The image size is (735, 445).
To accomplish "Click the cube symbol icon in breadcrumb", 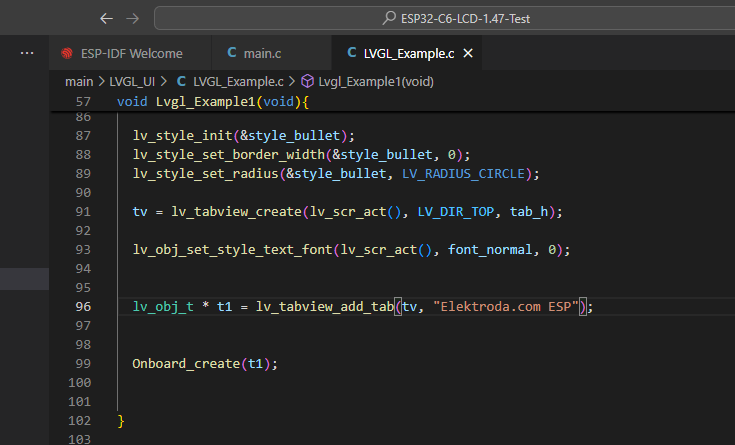I will (308, 81).
